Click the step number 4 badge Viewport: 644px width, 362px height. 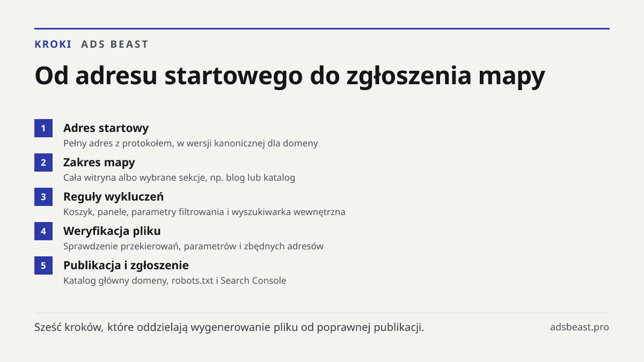point(43,231)
